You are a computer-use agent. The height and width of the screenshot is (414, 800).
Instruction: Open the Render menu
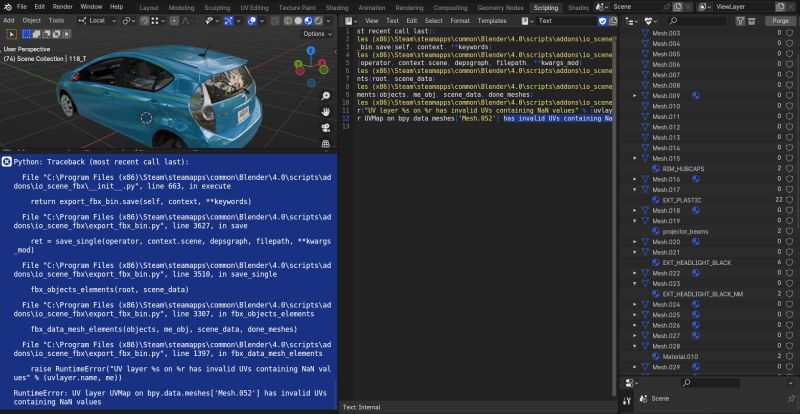(x=63, y=7)
